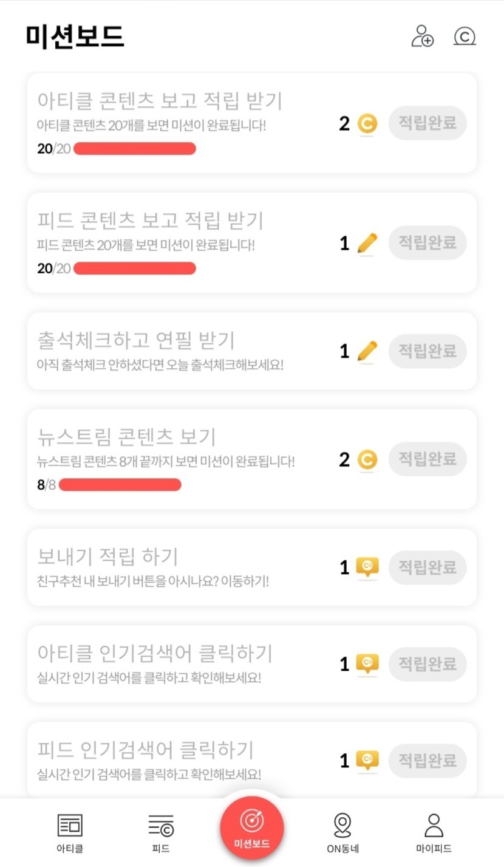Select the red 미션보드 center tab
Viewport: 504px width, 867px height.
coord(251,828)
